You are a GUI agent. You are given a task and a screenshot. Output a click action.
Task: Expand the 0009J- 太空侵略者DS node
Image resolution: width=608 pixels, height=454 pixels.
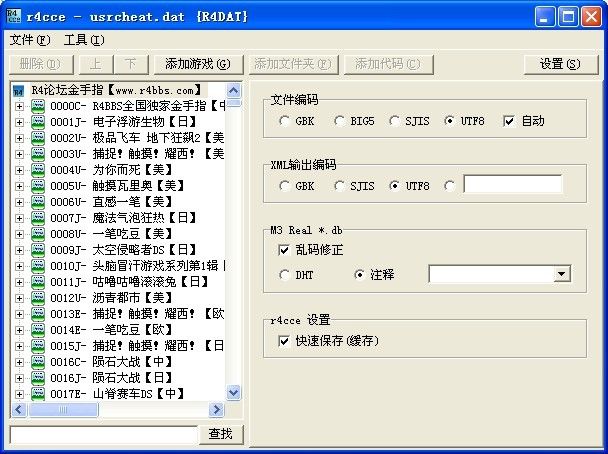19,250
